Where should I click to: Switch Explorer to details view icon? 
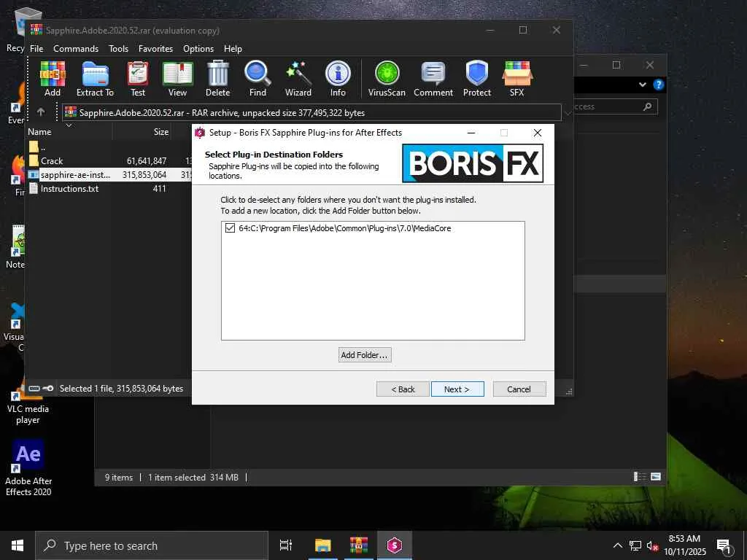tap(639, 477)
